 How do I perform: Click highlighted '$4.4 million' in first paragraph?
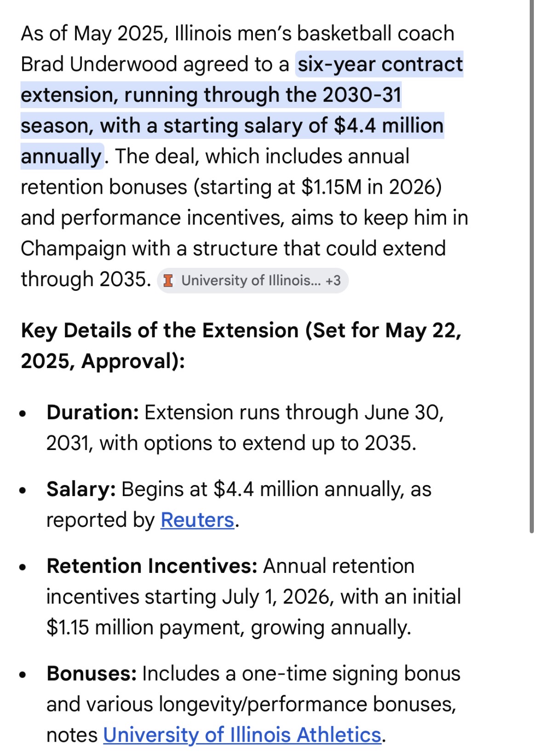[389, 126]
